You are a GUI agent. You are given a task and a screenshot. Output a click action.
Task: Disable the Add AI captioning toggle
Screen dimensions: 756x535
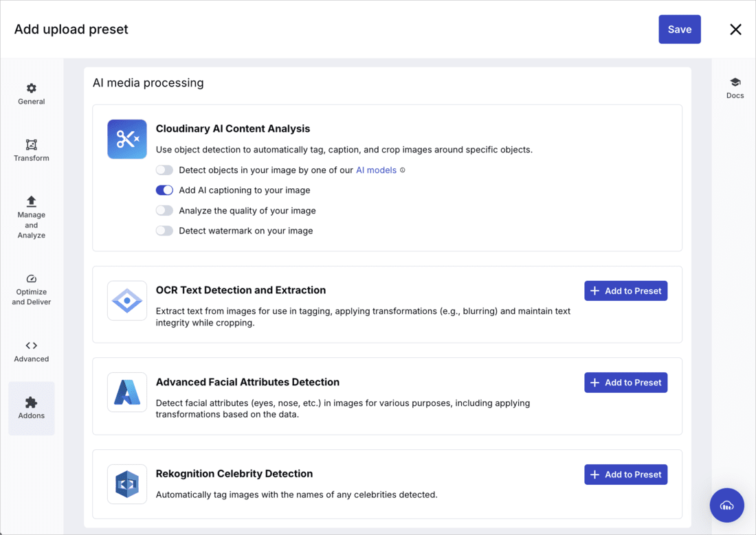click(164, 190)
